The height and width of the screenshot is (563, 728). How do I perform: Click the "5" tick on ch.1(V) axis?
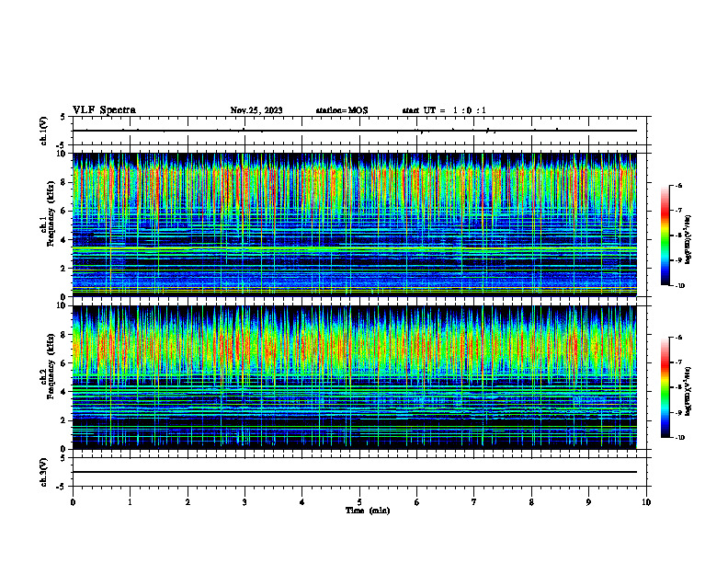[64, 117]
